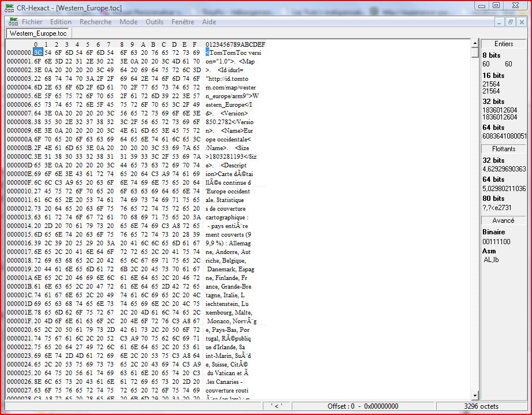Viewport: 532px width, 415px height.
Task: Click the 64 bits integer value 6083641080051
Action: pyautogui.click(x=504, y=136)
